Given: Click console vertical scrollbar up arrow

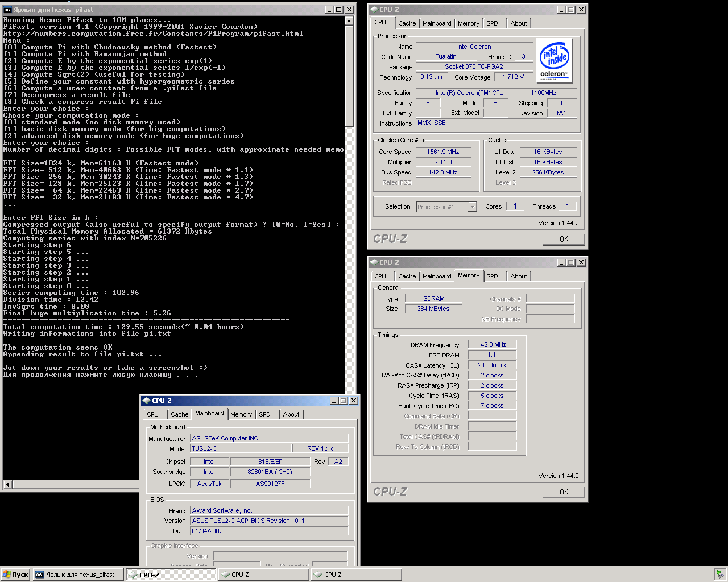Looking at the screenshot, I should 349,20.
